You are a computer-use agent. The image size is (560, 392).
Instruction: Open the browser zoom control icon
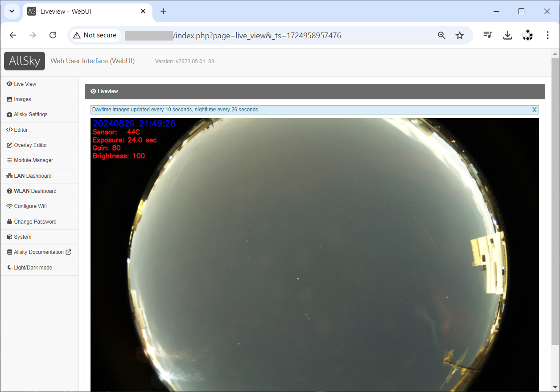pyautogui.click(x=441, y=36)
